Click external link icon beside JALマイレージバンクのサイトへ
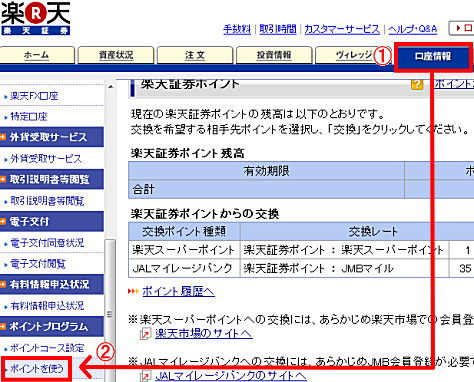This screenshot has height=382, width=474. [x=145, y=376]
